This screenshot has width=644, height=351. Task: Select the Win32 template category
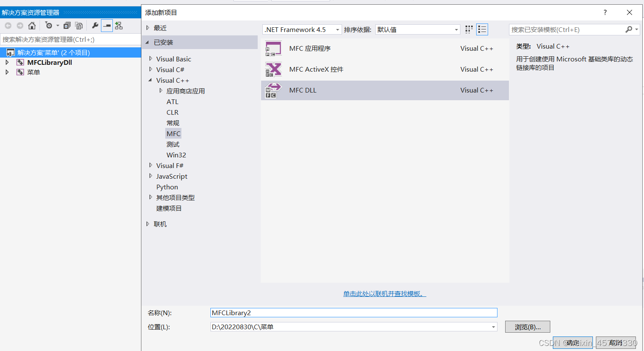point(176,155)
